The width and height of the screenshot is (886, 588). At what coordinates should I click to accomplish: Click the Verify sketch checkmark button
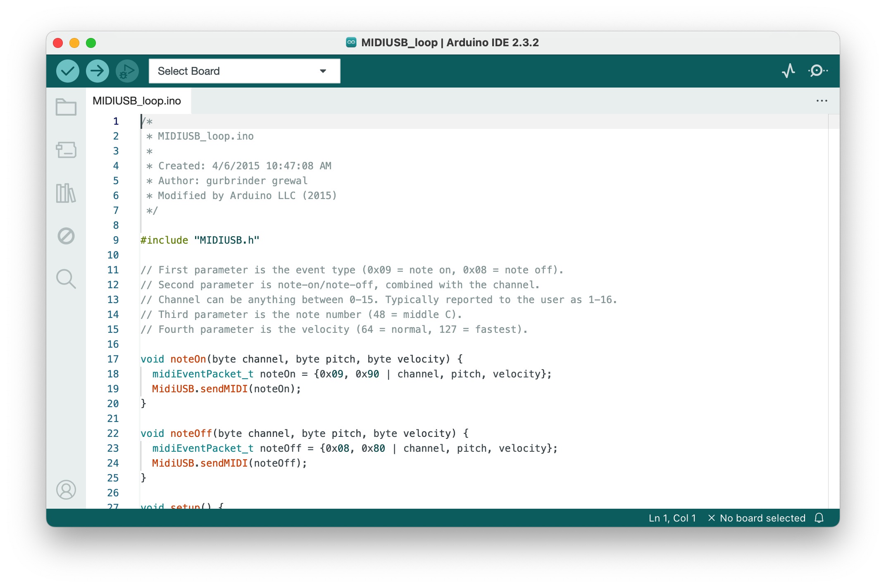[x=68, y=71]
